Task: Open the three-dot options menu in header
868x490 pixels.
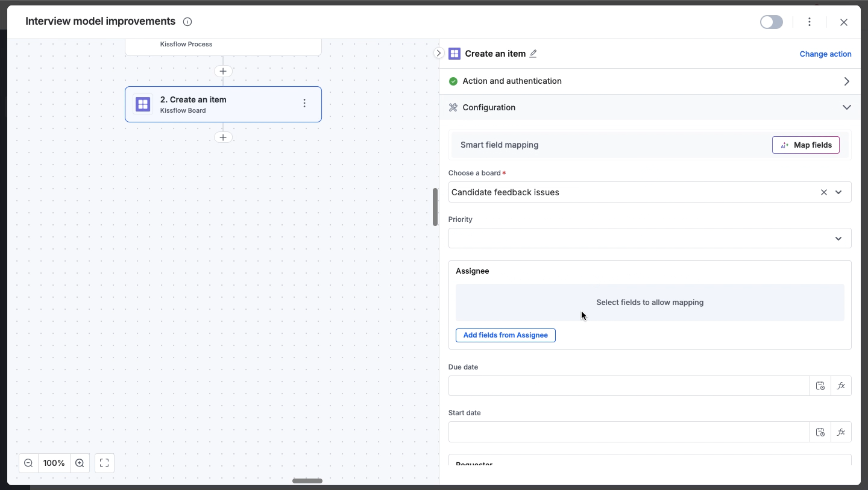Action: click(810, 22)
